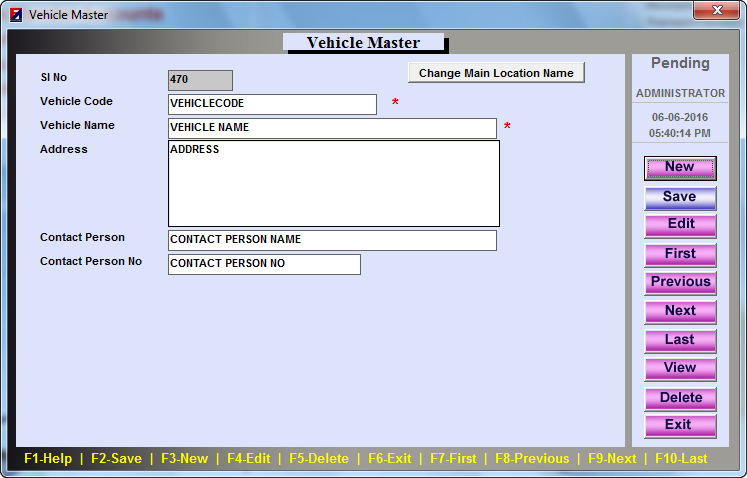
Task: Click F1-Help in the bottom shortcut bar
Action: click(48, 459)
